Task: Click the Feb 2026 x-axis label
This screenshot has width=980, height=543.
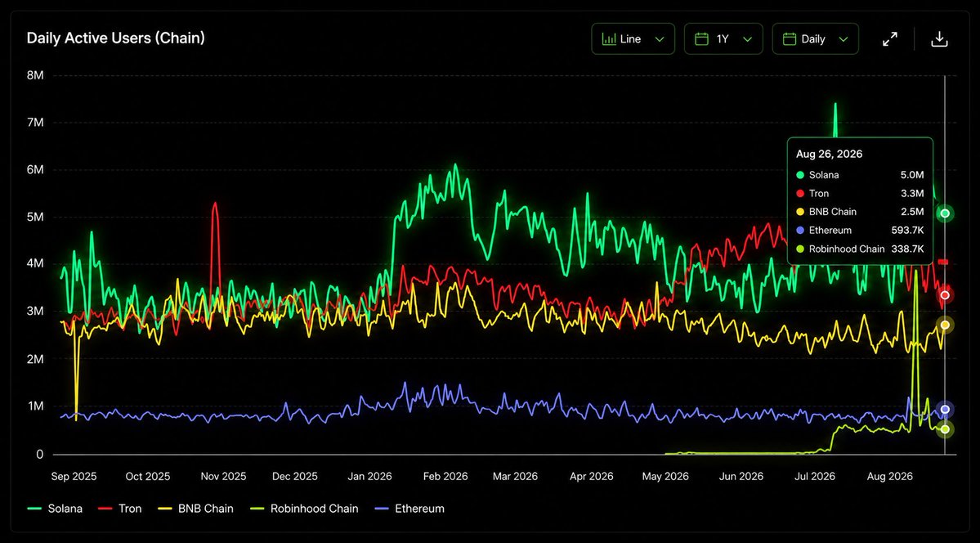Action: (445, 477)
